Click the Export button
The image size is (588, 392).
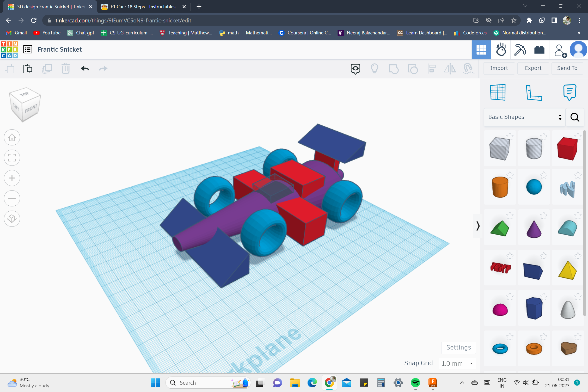533,68
